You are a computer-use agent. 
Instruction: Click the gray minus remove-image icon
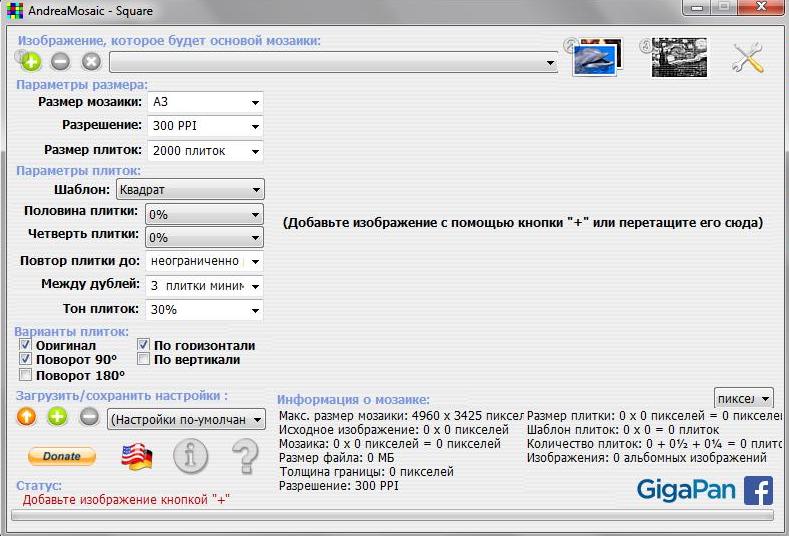60,62
